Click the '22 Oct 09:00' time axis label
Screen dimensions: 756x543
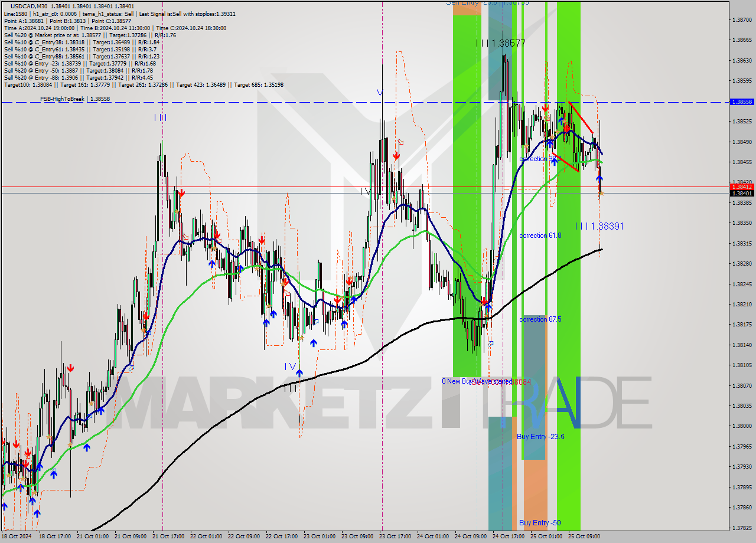pyautogui.click(x=243, y=537)
